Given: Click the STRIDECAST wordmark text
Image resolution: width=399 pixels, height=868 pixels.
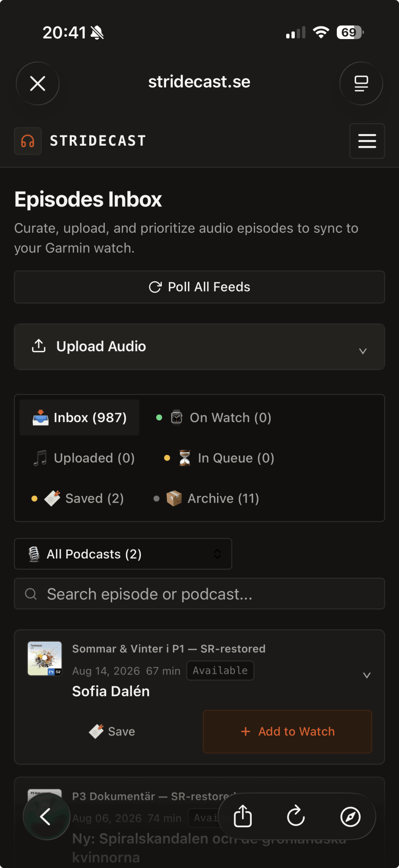Looking at the screenshot, I should coord(98,141).
